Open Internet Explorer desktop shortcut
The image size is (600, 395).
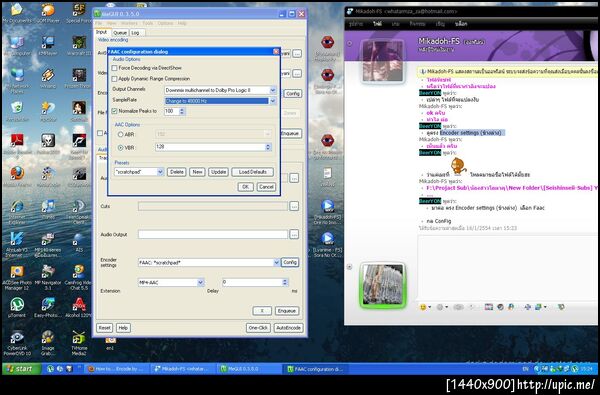point(17,212)
